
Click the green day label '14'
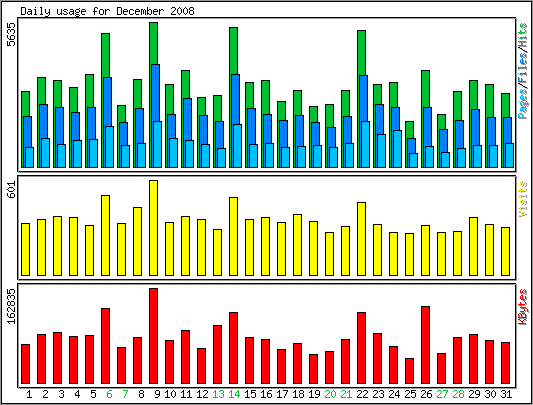tap(234, 394)
